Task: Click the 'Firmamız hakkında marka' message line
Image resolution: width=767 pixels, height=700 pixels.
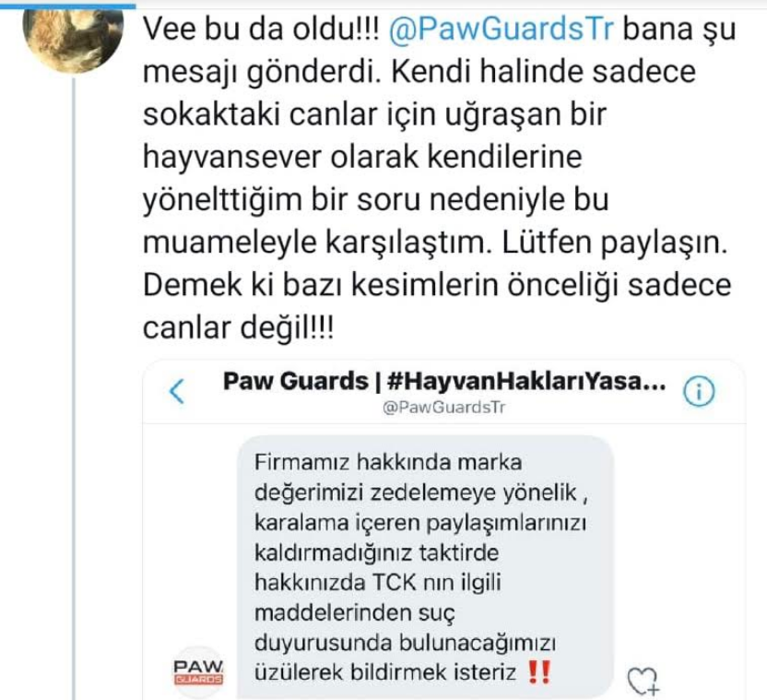Action: click(x=388, y=462)
